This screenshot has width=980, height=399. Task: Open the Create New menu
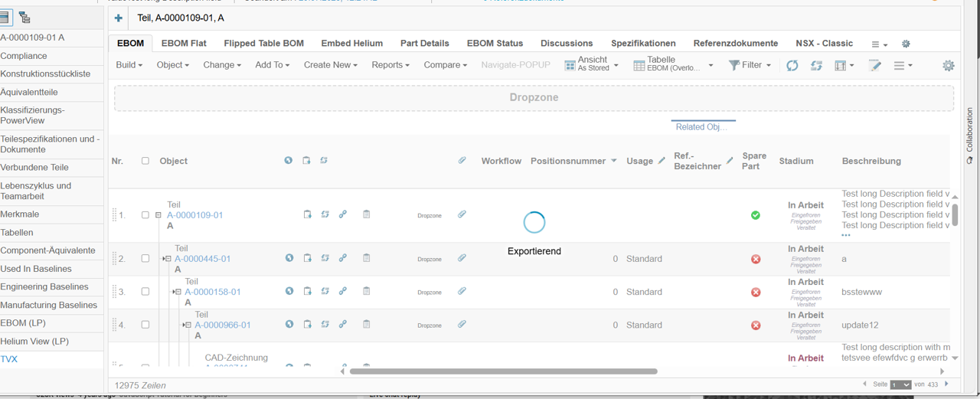tap(330, 65)
